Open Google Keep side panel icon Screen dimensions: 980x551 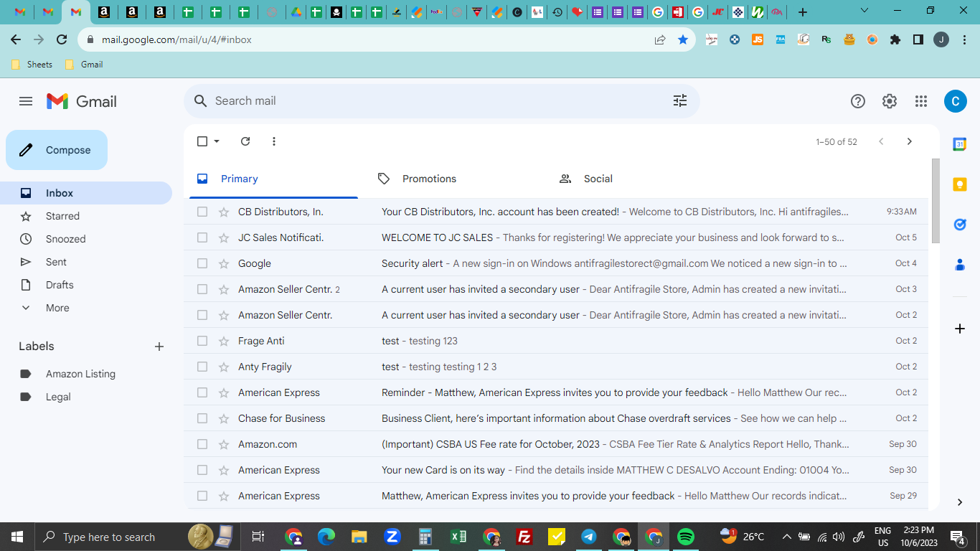960,184
